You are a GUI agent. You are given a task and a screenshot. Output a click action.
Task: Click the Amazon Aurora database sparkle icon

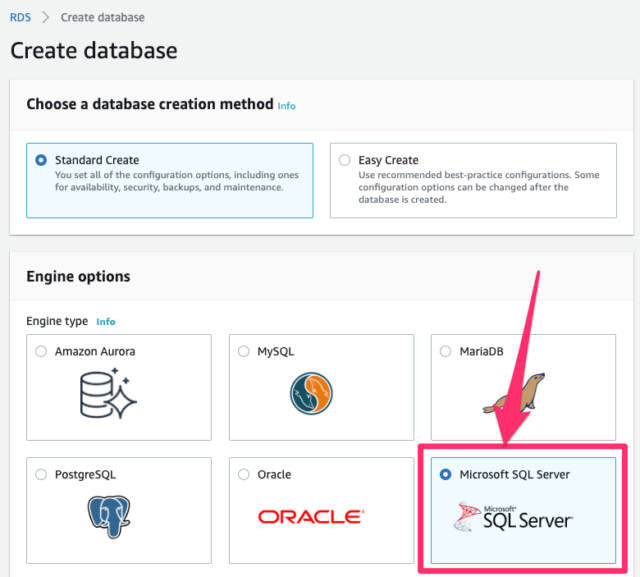pos(108,393)
